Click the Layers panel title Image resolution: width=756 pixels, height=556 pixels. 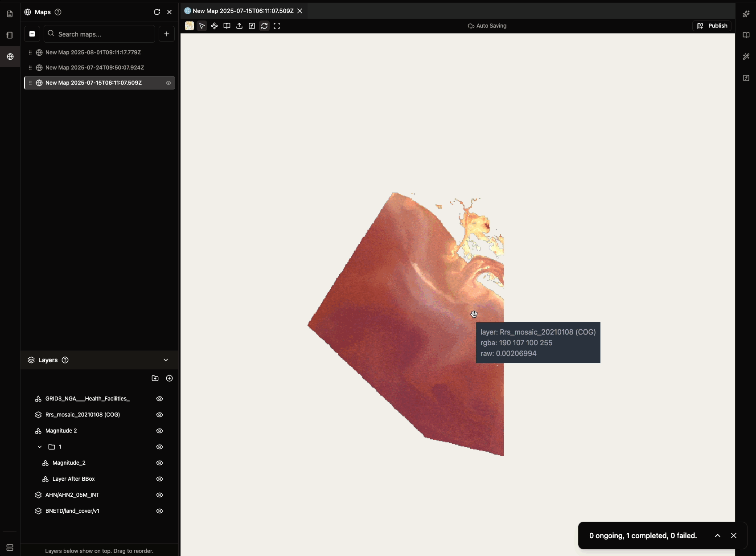click(x=48, y=360)
